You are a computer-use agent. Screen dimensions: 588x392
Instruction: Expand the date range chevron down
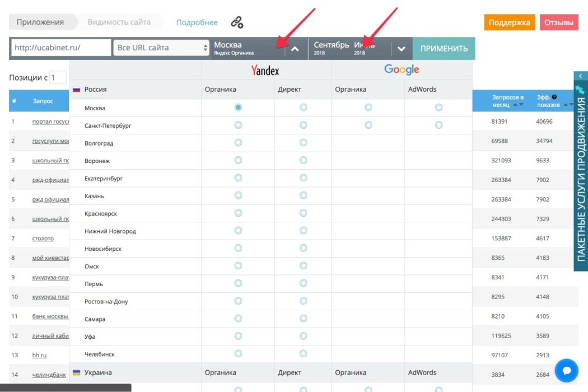coord(401,49)
